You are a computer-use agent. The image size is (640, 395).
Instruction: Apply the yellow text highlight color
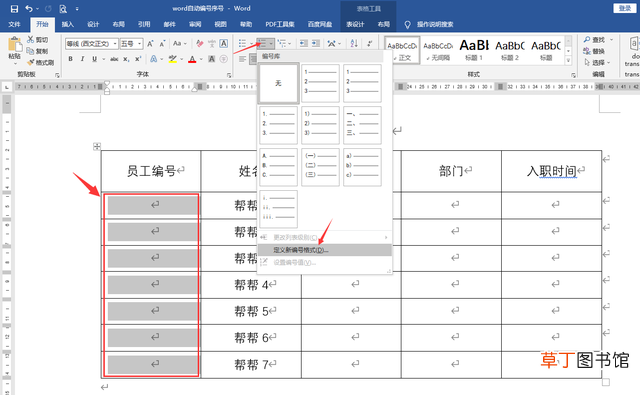173,59
